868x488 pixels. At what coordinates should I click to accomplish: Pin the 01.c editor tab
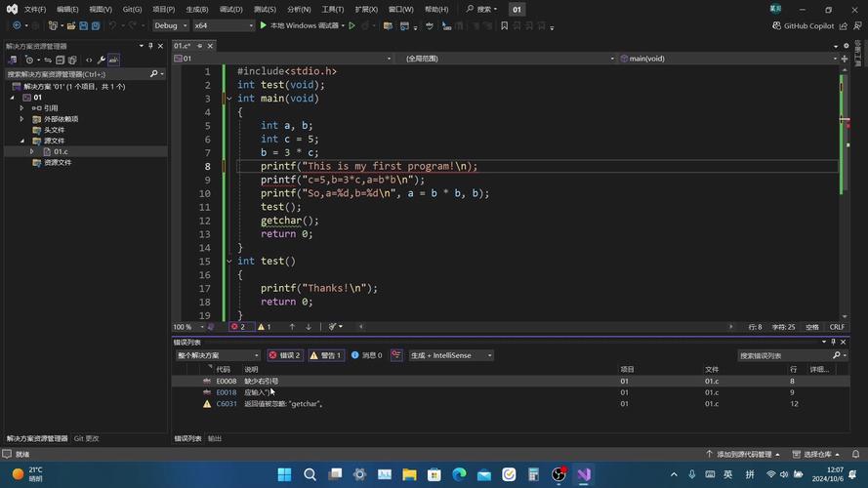[200, 46]
